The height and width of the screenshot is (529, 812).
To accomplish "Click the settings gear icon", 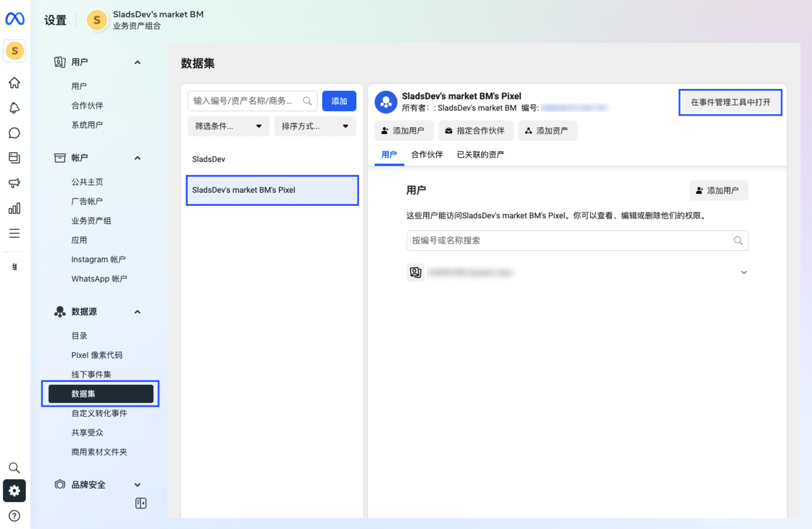I will click(14, 491).
